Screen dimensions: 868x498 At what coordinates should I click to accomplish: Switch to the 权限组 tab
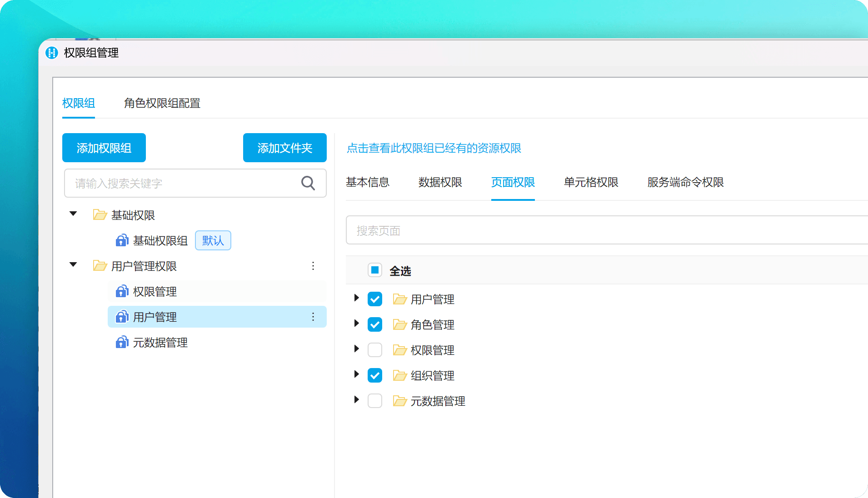coord(79,103)
